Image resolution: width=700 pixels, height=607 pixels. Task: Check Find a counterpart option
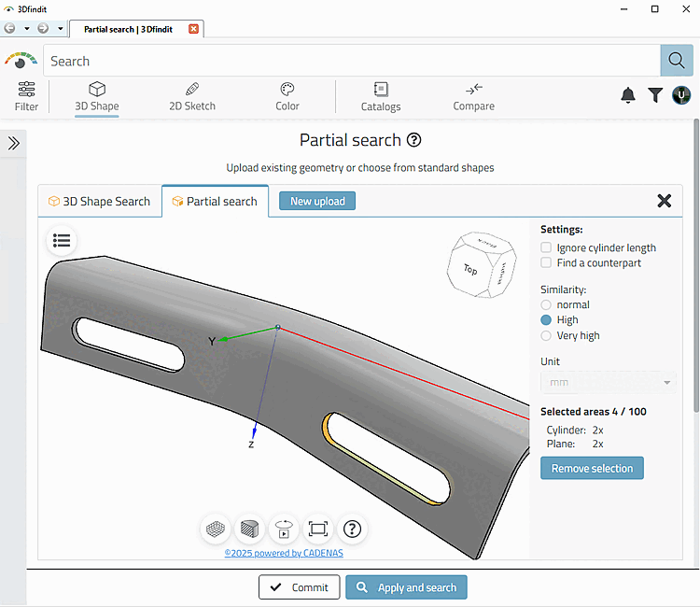[x=546, y=262]
